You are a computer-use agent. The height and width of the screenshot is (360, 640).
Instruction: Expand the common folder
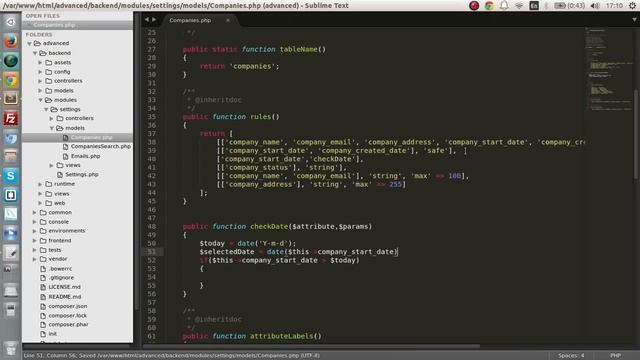[35, 213]
